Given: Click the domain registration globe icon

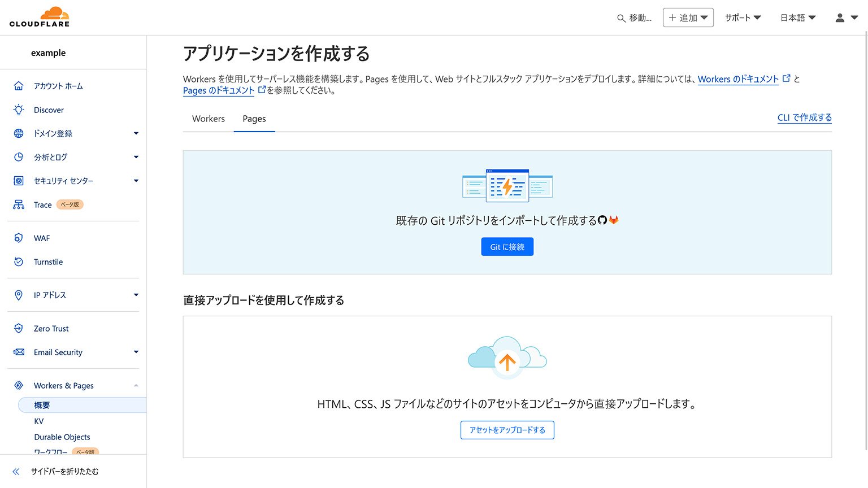Looking at the screenshot, I should click(19, 133).
